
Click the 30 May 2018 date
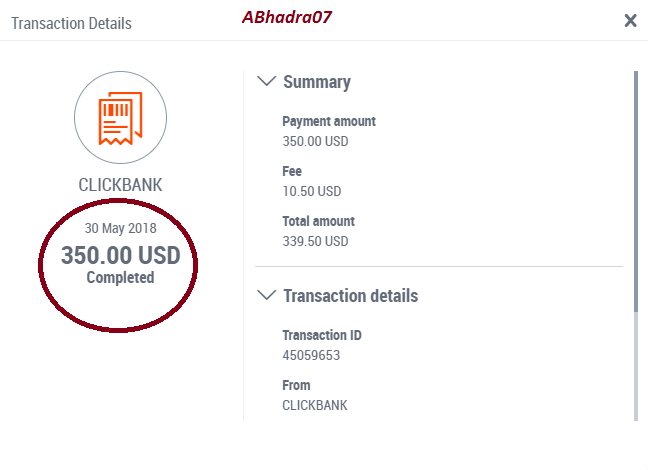coord(121,228)
